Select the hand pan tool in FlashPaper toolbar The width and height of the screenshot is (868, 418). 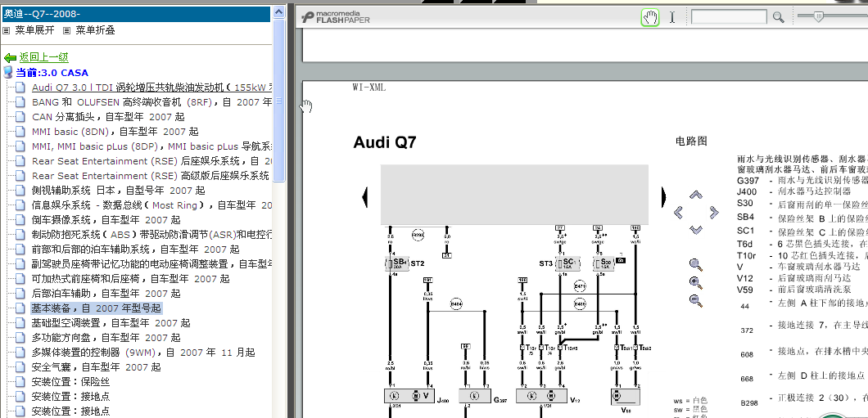tap(650, 17)
